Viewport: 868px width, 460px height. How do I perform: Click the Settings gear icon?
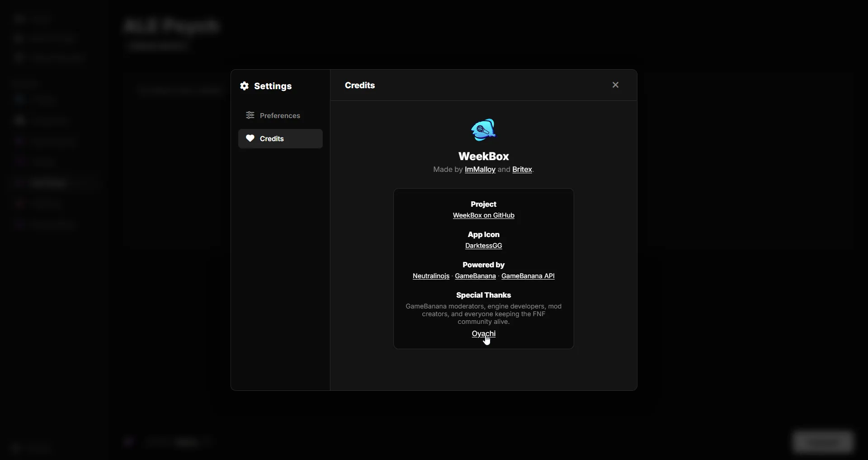click(245, 86)
